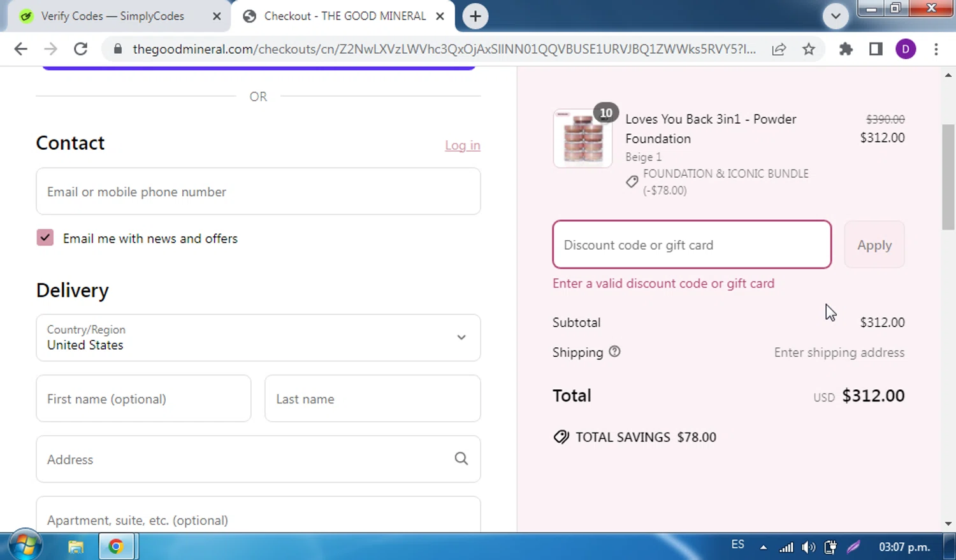Click the Chrome taskbar icon

[116, 547]
